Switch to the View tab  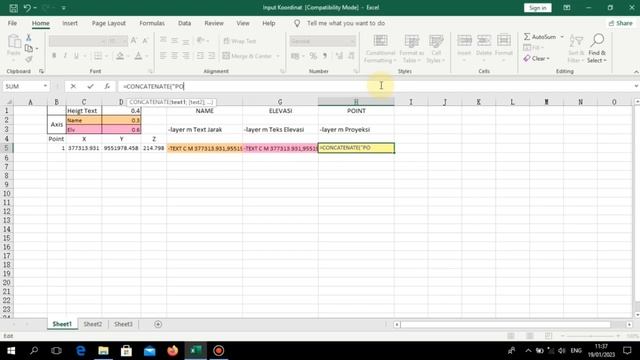click(243, 23)
